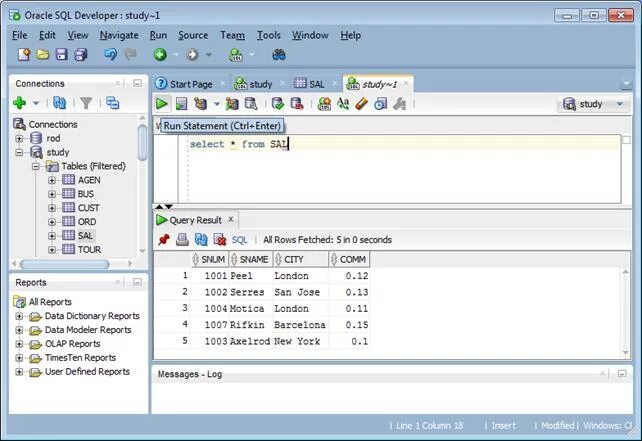The height and width of the screenshot is (441, 642).
Task: Open New Connection dropdown arrow
Action: 36,103
